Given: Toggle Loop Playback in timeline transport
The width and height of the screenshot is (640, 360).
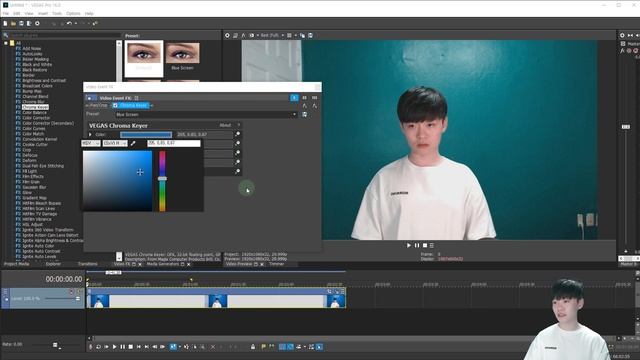Looking at the screenshot, I should (98, 347).
